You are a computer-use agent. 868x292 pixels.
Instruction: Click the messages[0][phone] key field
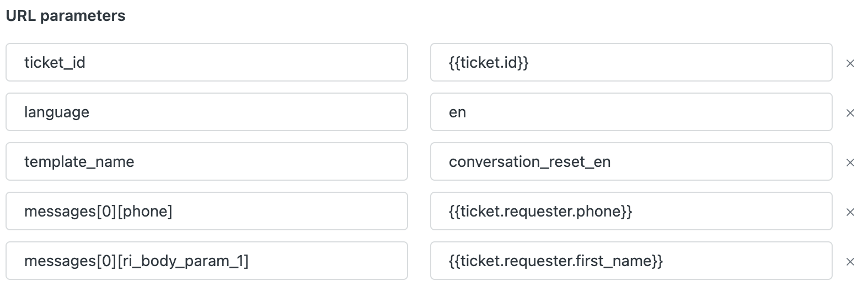pyautogui.click(x=207, y=212)
